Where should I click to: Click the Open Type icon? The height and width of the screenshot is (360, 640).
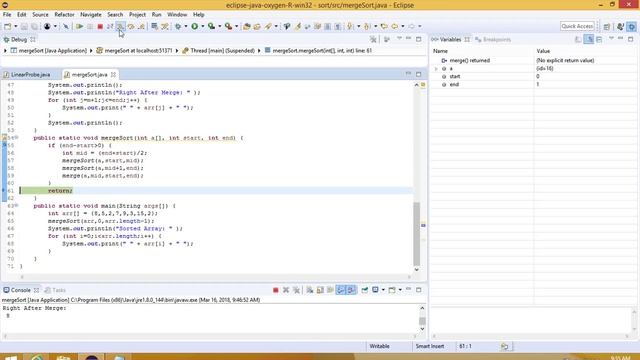point(247,27)
